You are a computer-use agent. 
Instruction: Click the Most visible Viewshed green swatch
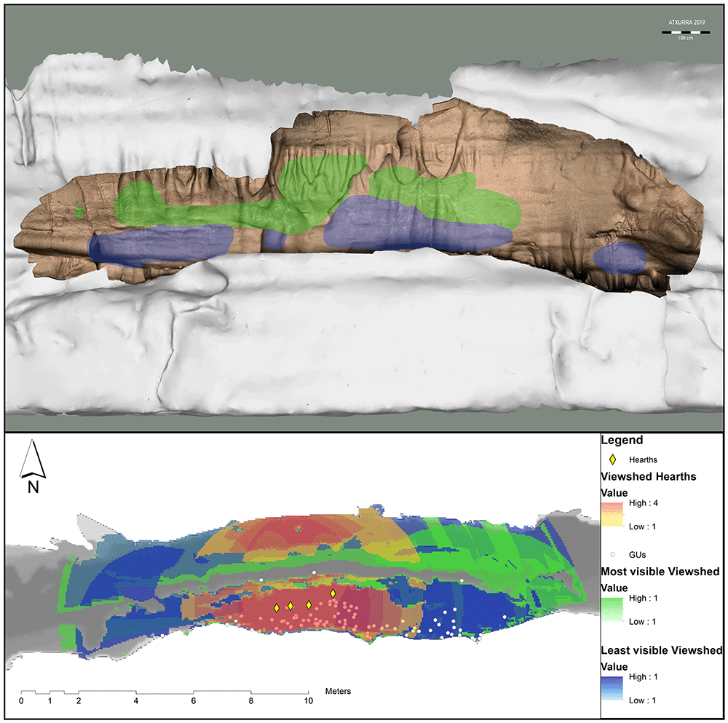coord(612,609)
